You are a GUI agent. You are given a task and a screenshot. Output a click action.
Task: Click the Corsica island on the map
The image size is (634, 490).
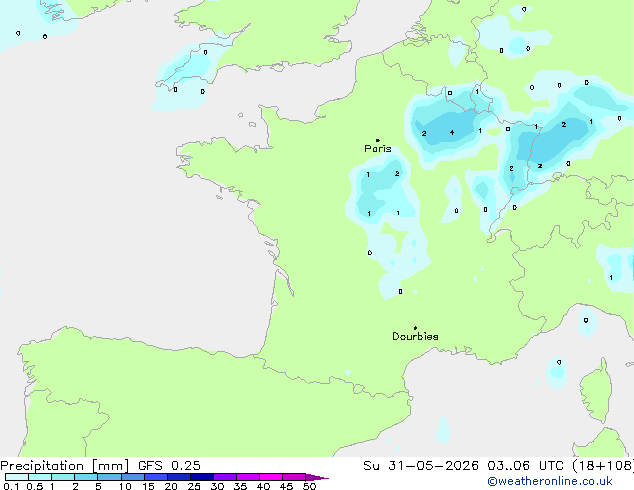pyautogui.click(x=596, y=391)
